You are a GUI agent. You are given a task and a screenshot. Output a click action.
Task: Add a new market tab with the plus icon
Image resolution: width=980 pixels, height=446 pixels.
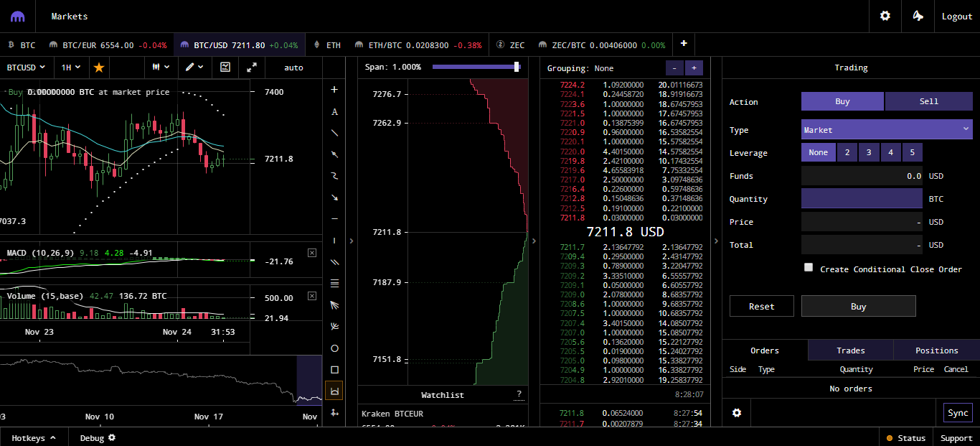click(x=683, y=44)
